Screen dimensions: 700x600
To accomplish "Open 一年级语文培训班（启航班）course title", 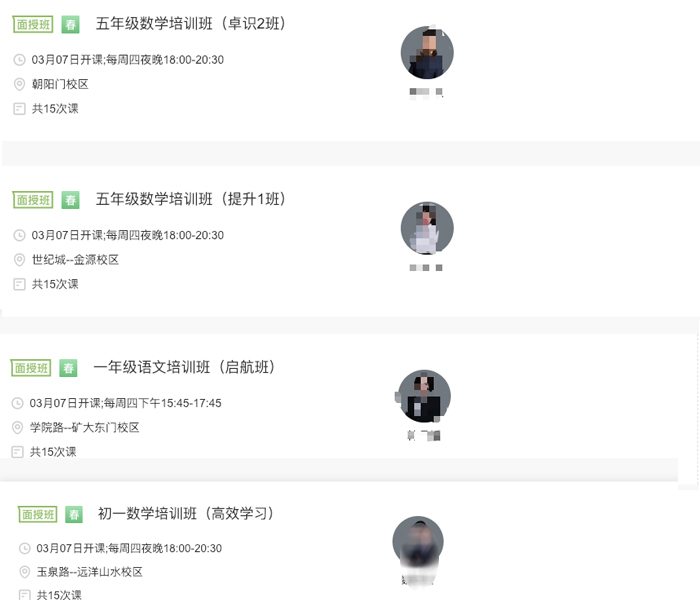I will (x=184, y=367).
